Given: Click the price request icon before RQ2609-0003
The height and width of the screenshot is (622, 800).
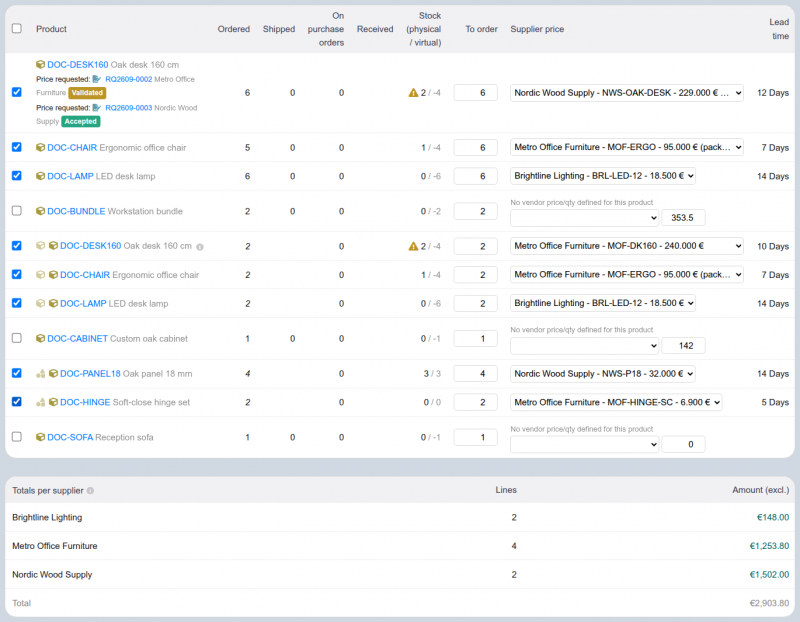Looking at the screenshot, I should (x=97, y=108).
